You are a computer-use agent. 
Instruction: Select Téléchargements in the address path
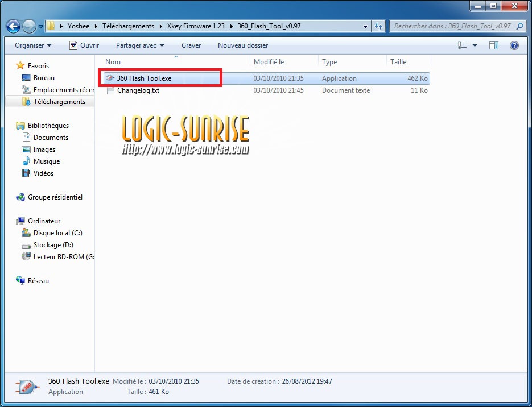tap(128, 26)
